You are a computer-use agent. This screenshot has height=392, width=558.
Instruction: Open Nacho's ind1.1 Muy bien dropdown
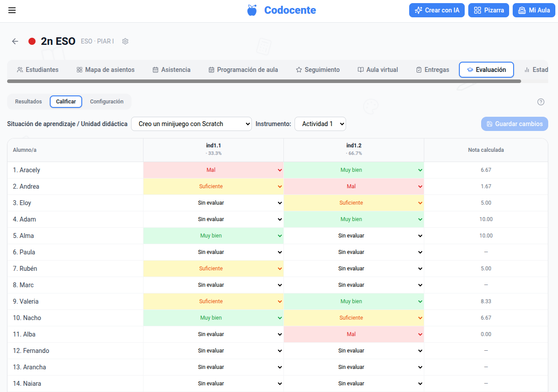tap(213, 318)
